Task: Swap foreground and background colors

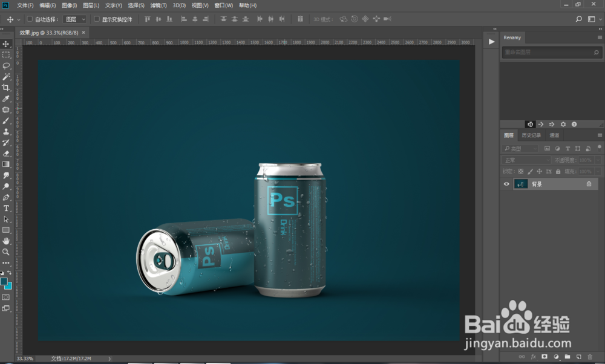Action: click(x=9, y=273)
